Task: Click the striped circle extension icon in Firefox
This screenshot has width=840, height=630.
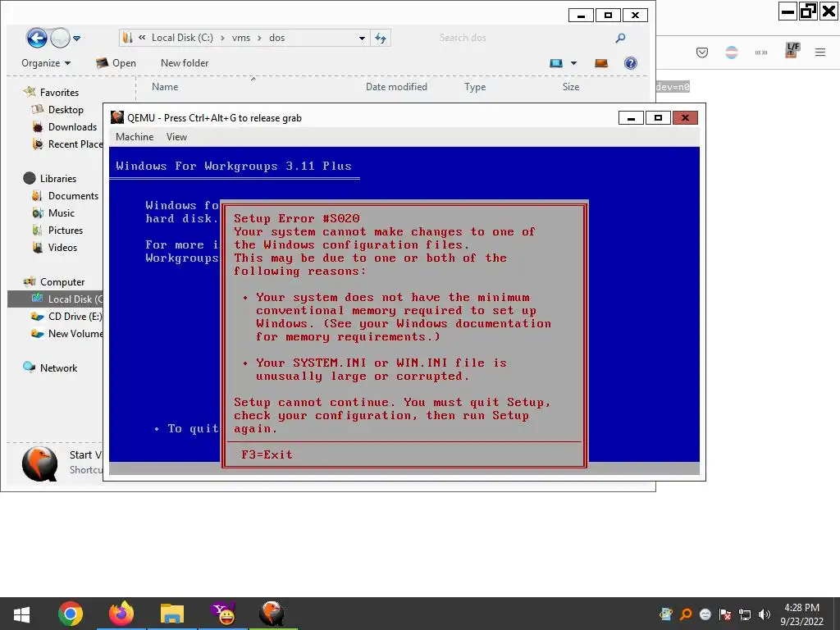Action: [x=731, y=52]
